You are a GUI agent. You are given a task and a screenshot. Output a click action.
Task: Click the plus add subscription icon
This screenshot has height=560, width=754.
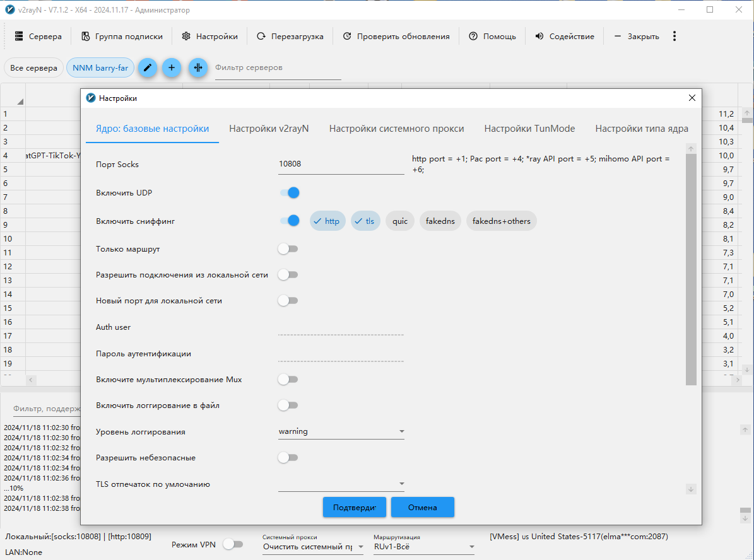click(x=172, y=67)
